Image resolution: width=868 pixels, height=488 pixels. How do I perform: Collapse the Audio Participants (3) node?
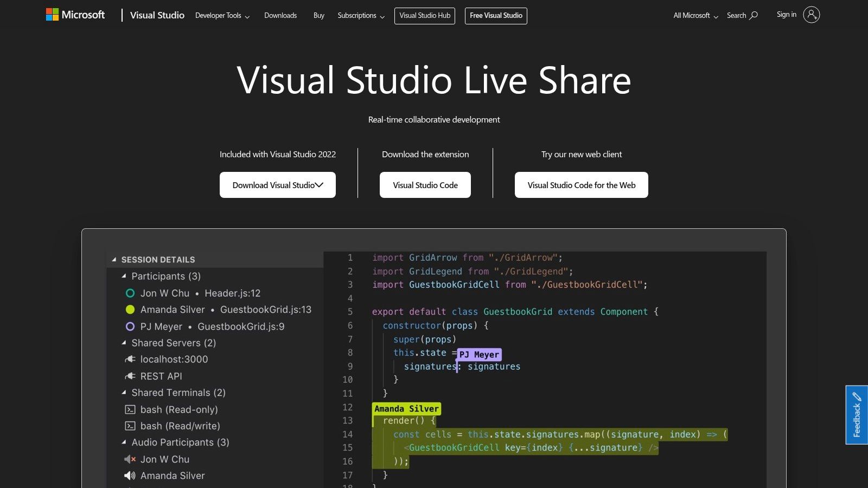124,442
